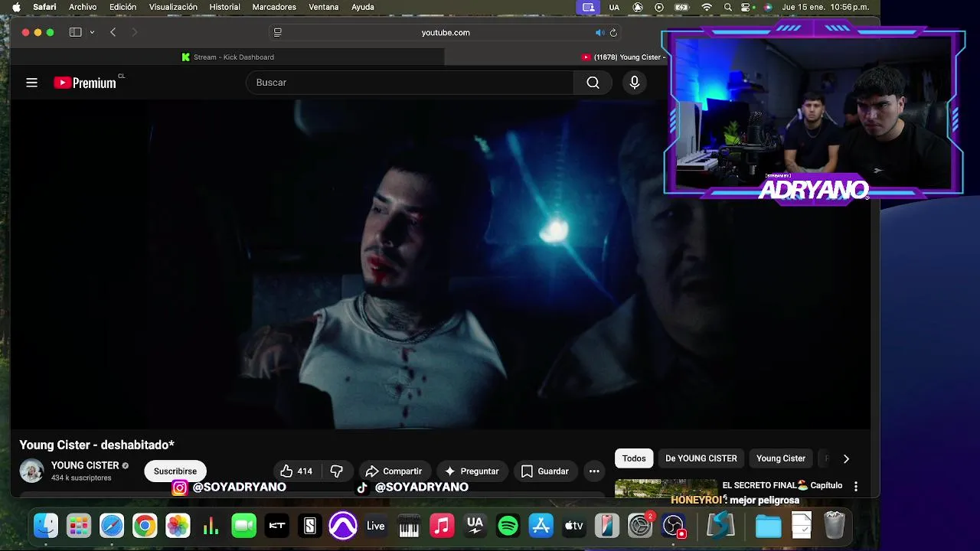
Task: Open the YouTube hamburger guide menu
Action: [31, 83]
